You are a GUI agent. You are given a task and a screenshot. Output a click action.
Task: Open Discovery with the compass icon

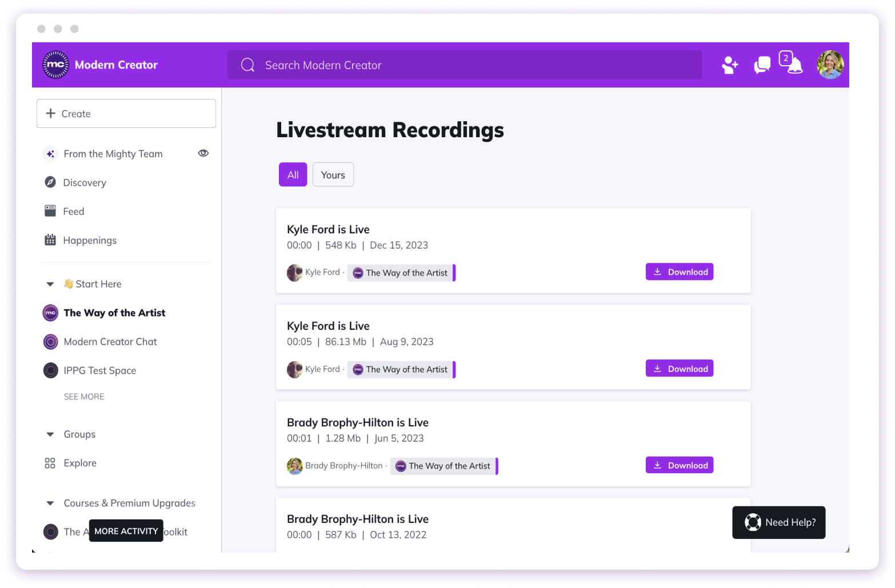(50, 182)
